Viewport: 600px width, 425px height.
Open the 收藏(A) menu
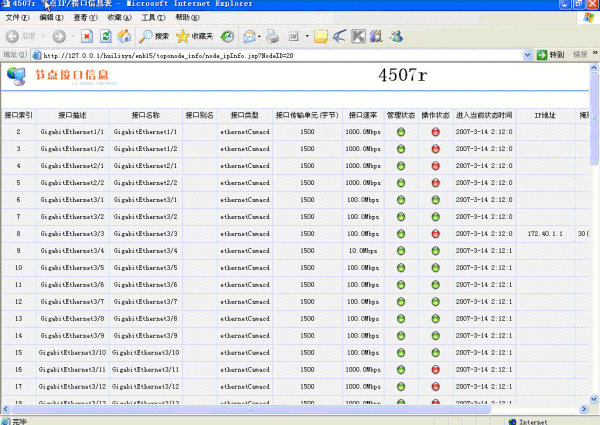point(119,18)
